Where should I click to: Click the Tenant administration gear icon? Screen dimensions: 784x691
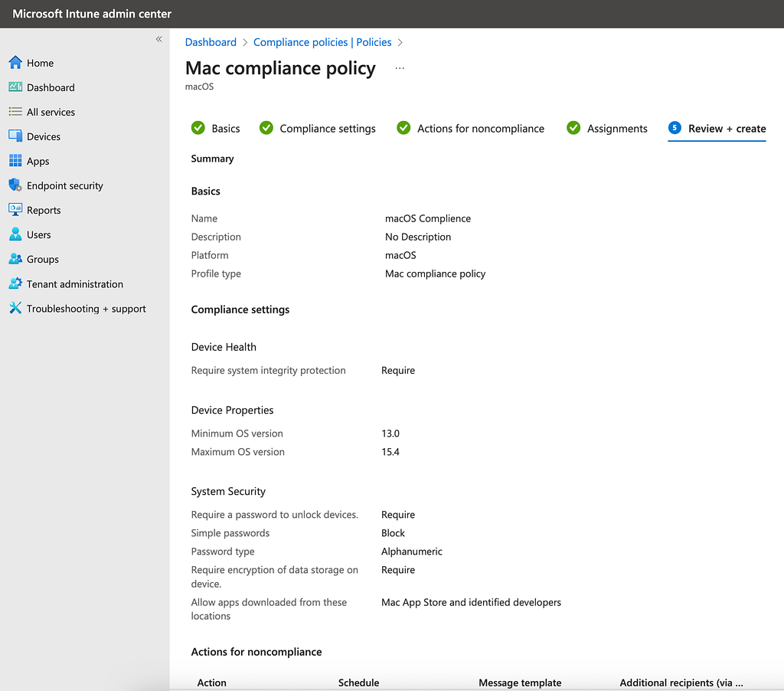[15, 283]
